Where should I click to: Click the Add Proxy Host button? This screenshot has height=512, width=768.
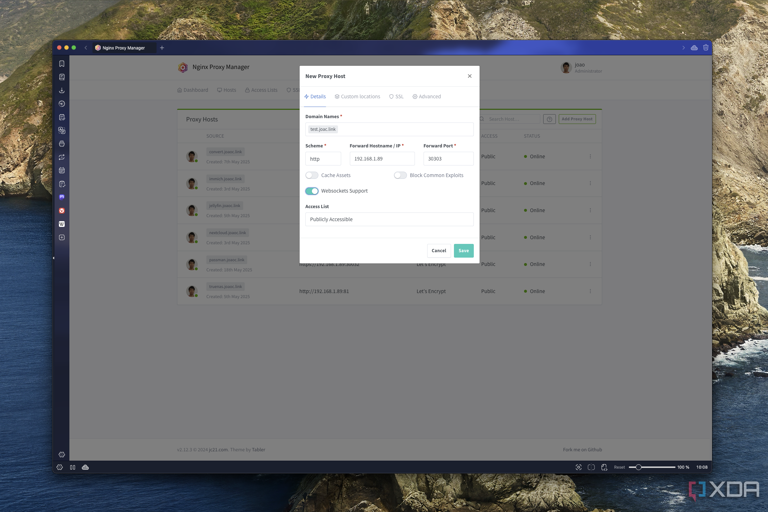pos(577,119)
